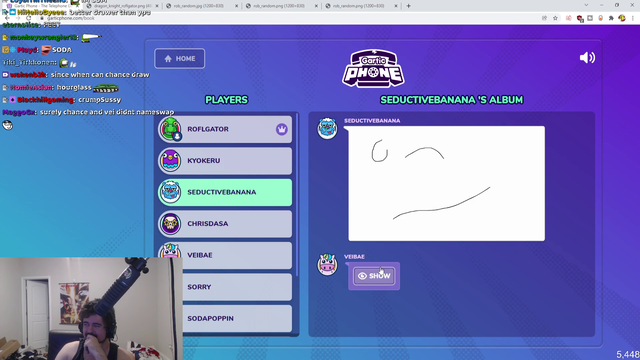Mute the game sound speaker icon
The width and height of the screenshot is (640, 360).
587,58
